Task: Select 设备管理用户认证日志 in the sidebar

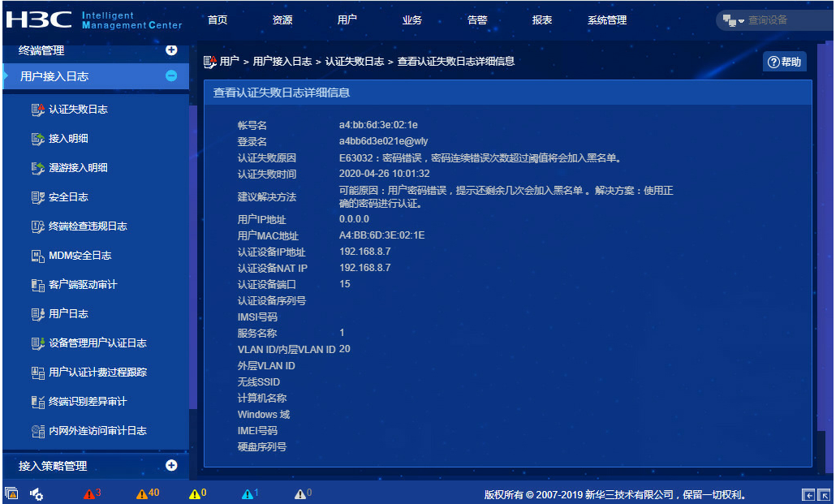Action: [97, 342]
